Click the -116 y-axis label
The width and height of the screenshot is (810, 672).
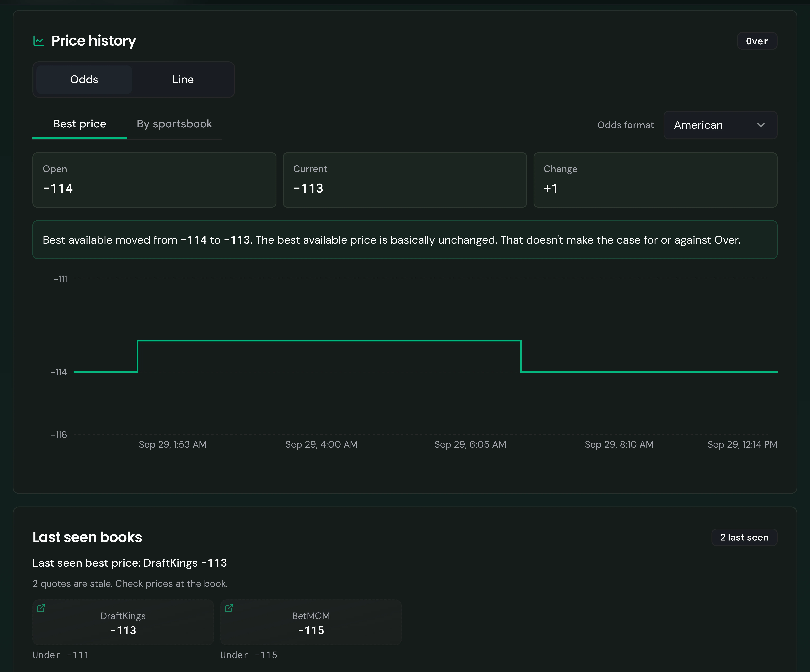(59, 435)
